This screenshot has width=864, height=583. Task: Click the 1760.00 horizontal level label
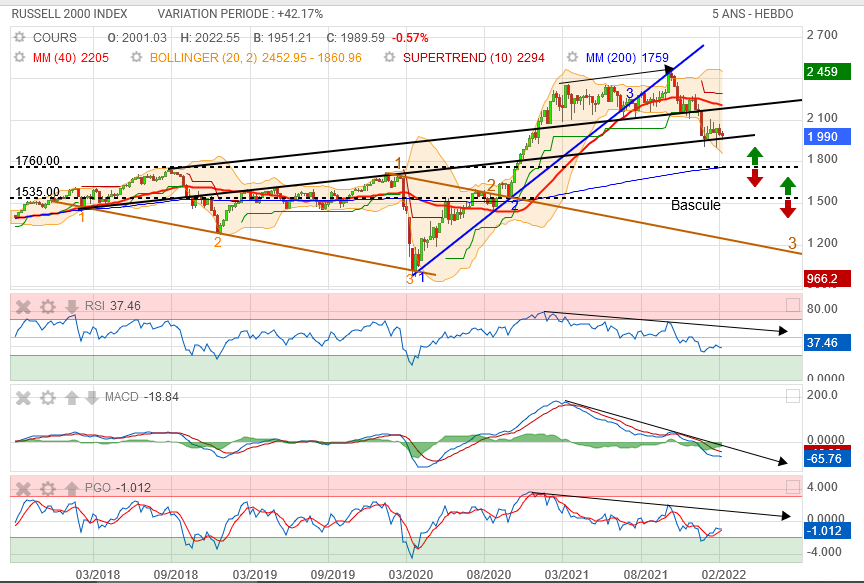(37, 161)
